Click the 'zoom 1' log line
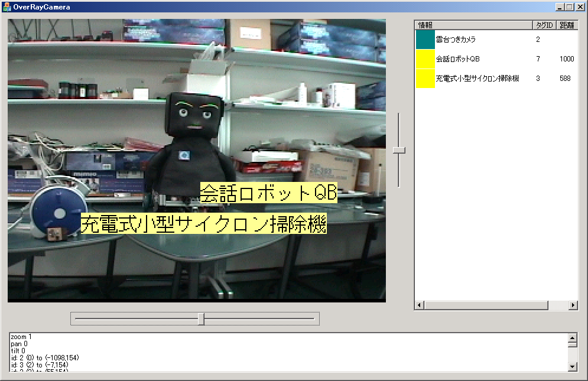The height and width of the screenshot is (381, 588). (x=21, y=337)
